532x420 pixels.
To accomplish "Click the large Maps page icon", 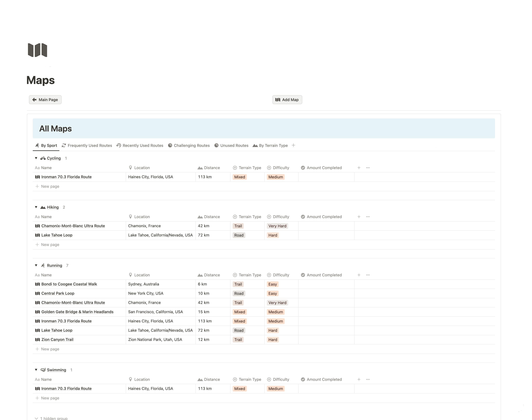I will tap(37, 50).
